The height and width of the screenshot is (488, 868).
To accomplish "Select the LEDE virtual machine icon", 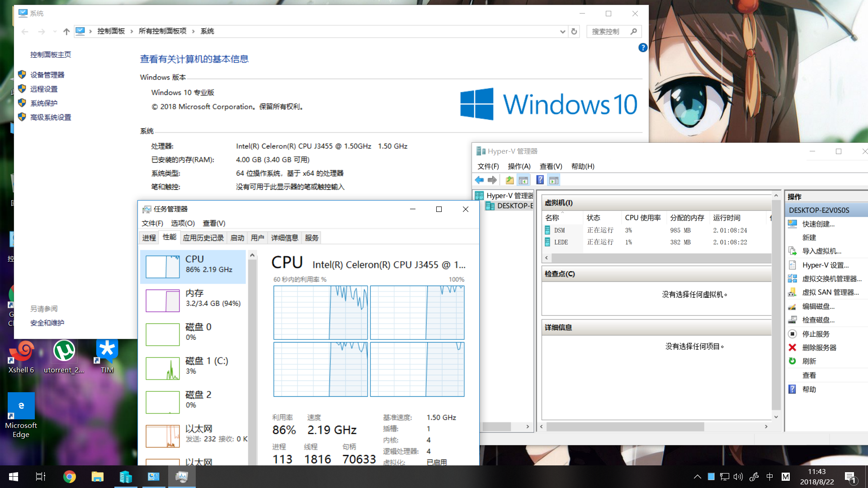I will tap(547, 242).
